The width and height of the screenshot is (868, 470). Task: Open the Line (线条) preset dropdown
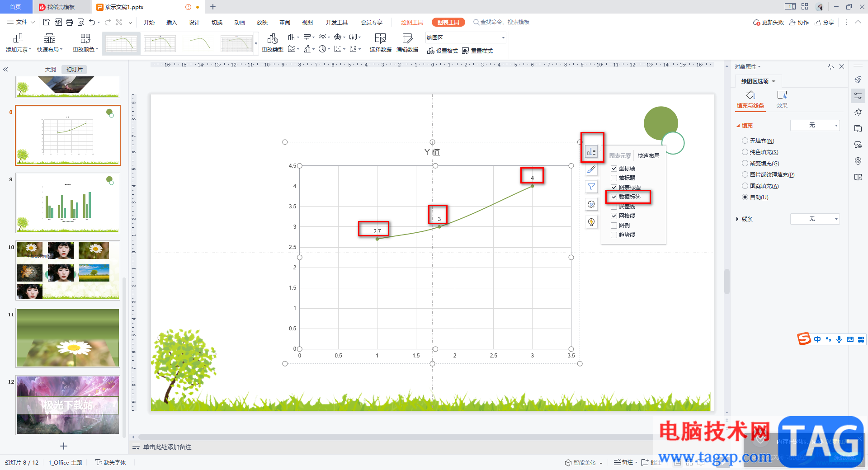[x=815, y=219]
